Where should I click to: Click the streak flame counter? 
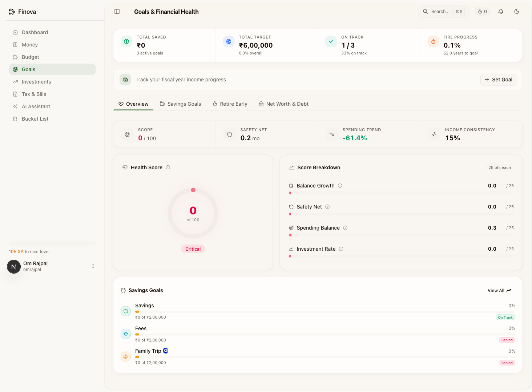point(483,12)
